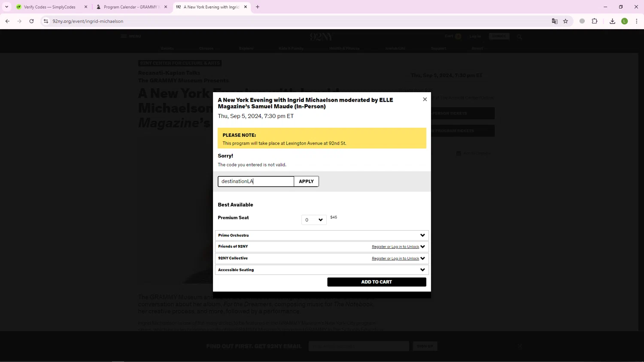View site information icon in address bar
The width and height of the screenshot is (644, 362).
pyautogui.click(x=46, y=21)
